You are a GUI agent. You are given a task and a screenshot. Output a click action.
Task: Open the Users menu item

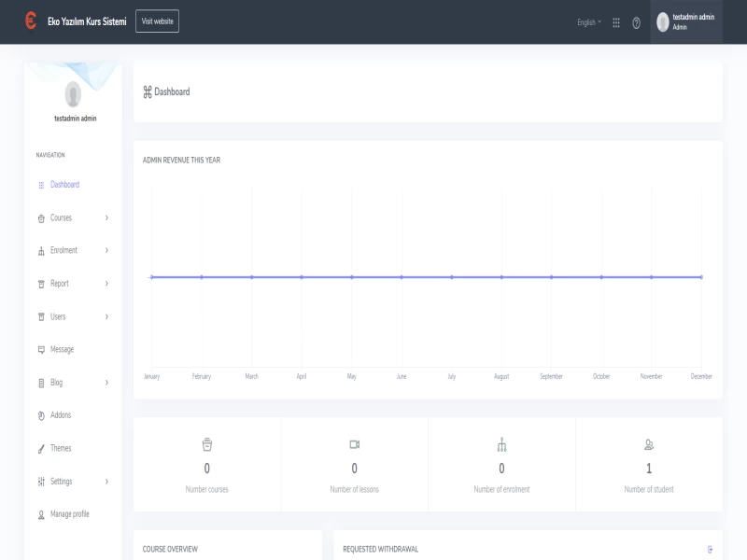(x=58, y=317)
